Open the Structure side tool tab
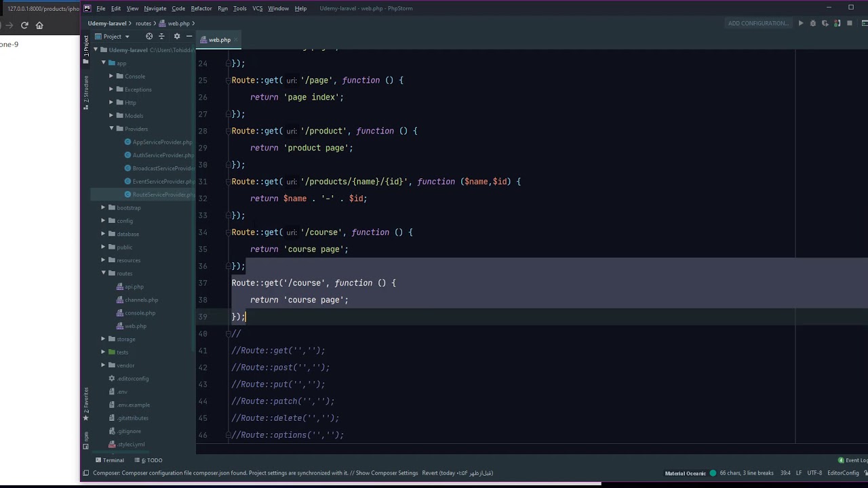The width and height of the screenshot is (868, 488). coord(85,93)
